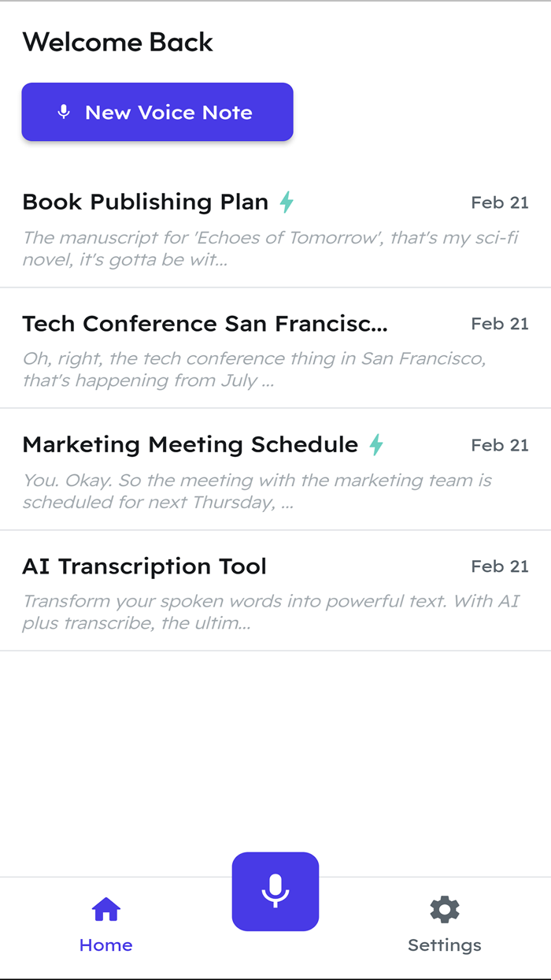Image resolution: width=551 pixels, height=980 pixels.
Task: Click the Feb 21 date beside Tech Conference note
Action: pyautogui.click(x=500, y=324)
